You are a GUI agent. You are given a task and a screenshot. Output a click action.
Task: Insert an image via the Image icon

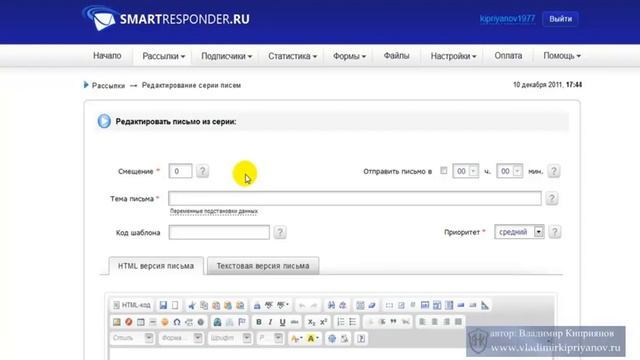pyautogui.click(x=117, y=322)
